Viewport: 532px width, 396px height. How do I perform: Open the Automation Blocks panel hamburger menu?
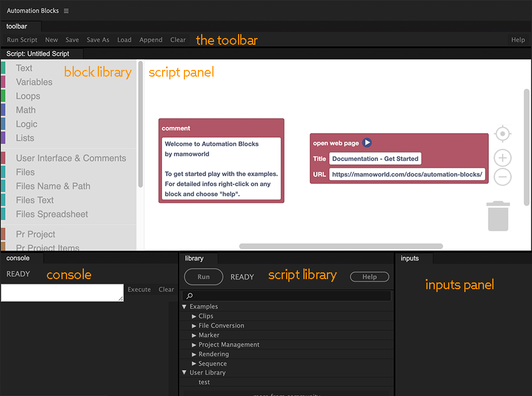(x=66, y=11)
